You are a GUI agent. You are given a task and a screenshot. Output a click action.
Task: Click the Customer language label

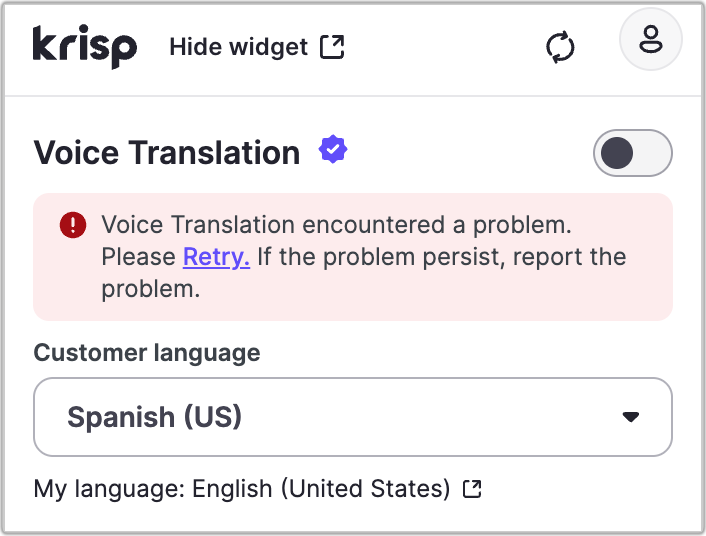pos(147,353)
